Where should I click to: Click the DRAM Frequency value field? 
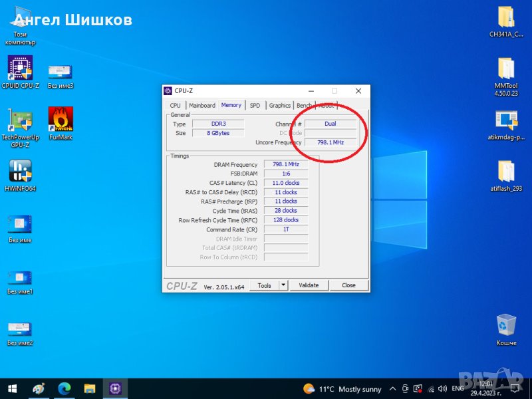pos(285,164)
